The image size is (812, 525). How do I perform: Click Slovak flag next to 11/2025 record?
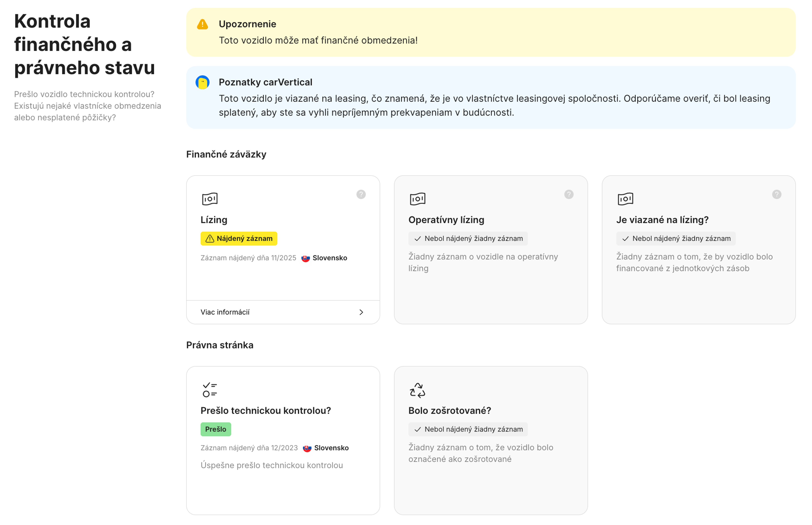(305, 258)
